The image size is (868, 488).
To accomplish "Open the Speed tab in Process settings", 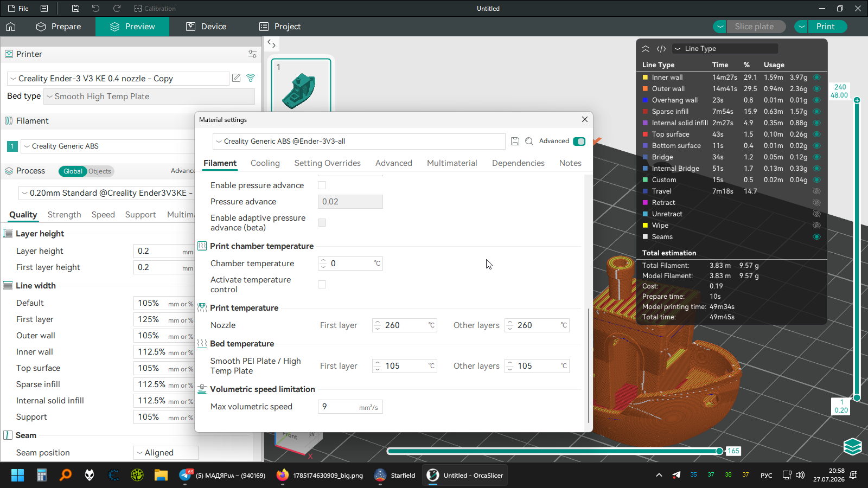I will 103,215.
